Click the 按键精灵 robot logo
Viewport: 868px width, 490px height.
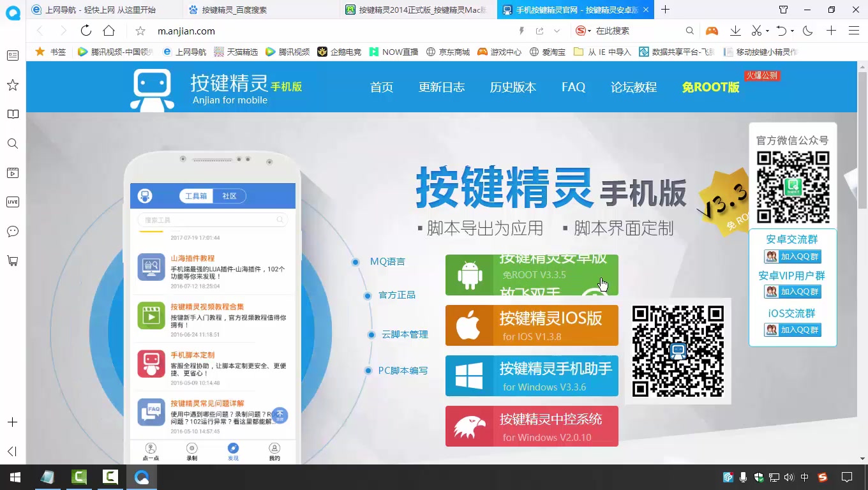[x=152, y=90]
